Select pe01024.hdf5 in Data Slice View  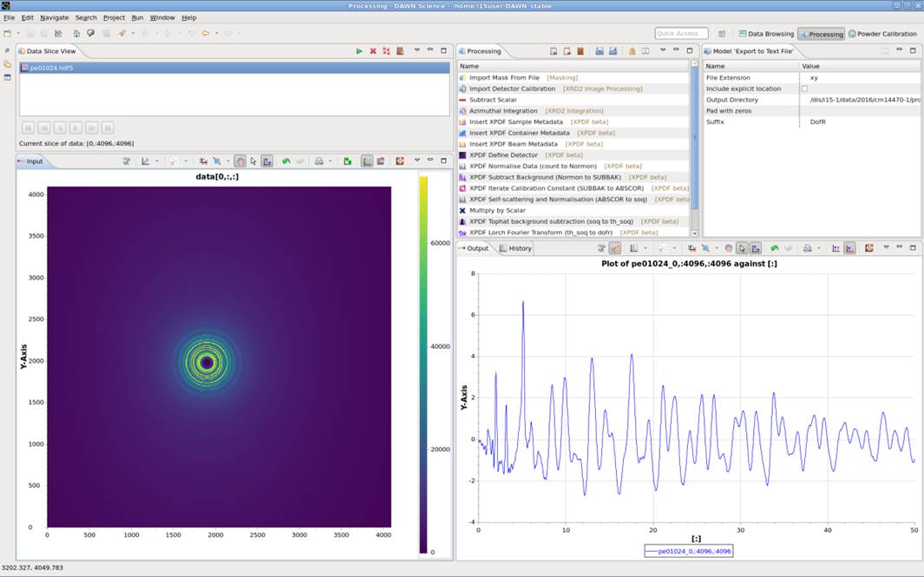234,68
